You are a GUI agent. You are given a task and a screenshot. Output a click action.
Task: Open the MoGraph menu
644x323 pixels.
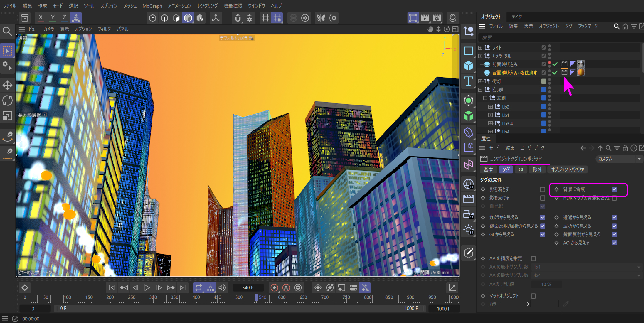coord(152,6)
